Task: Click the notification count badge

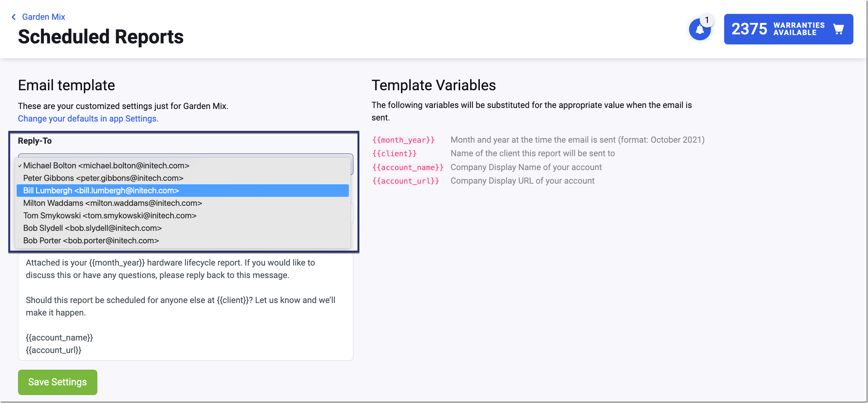Action: tap(707, 20)
